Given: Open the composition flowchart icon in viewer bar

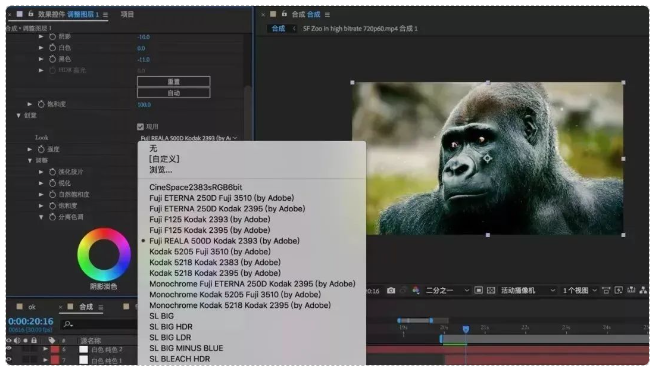Looking at the screenshot, I should click(643, 290).
